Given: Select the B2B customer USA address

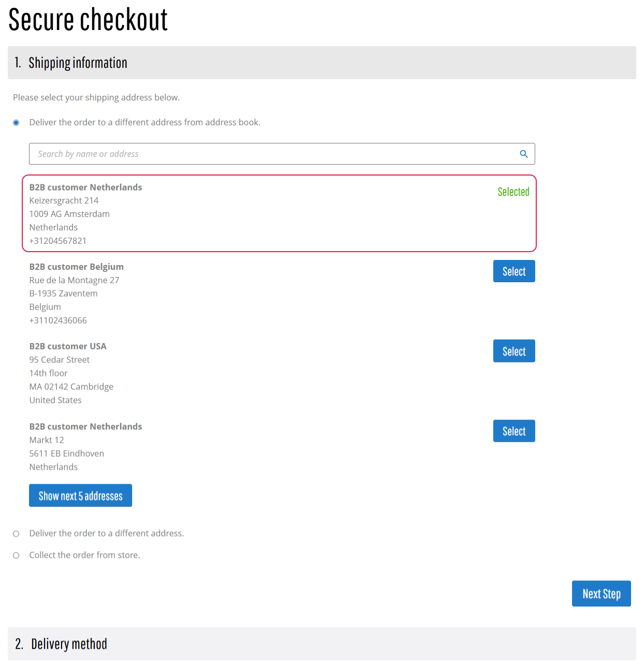Looking at the screenshot, I should click(x=513, y=351).
